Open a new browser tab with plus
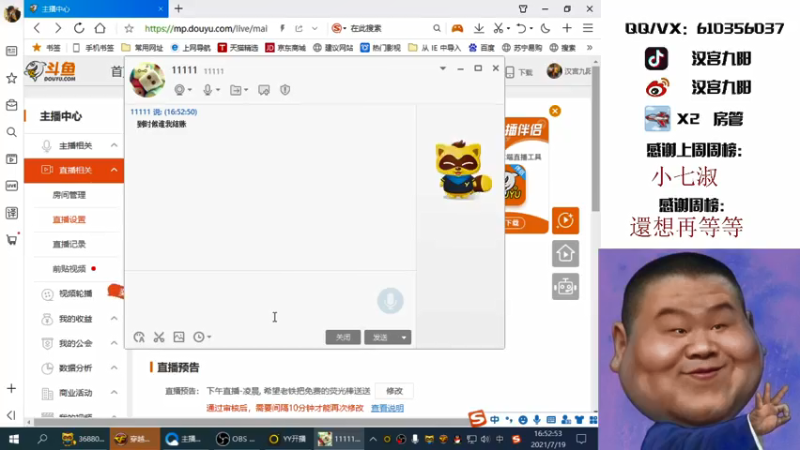This screenshot has height=450, width=800. click(x=179, y=9)
